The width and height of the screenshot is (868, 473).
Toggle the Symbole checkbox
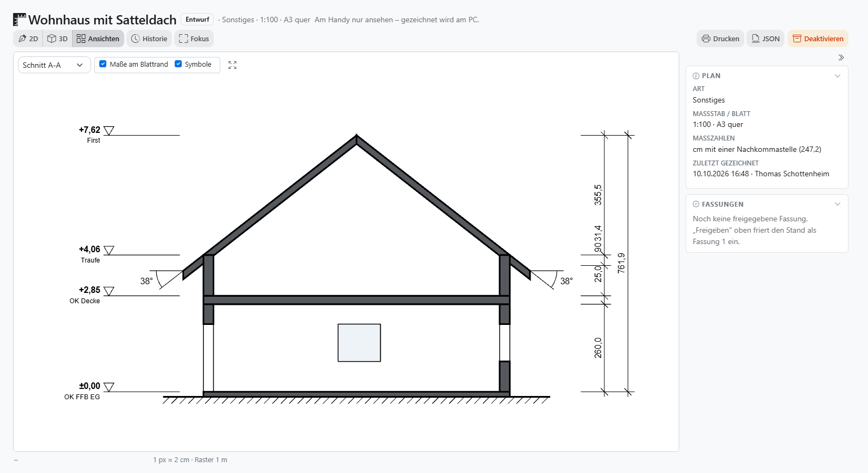178,64
